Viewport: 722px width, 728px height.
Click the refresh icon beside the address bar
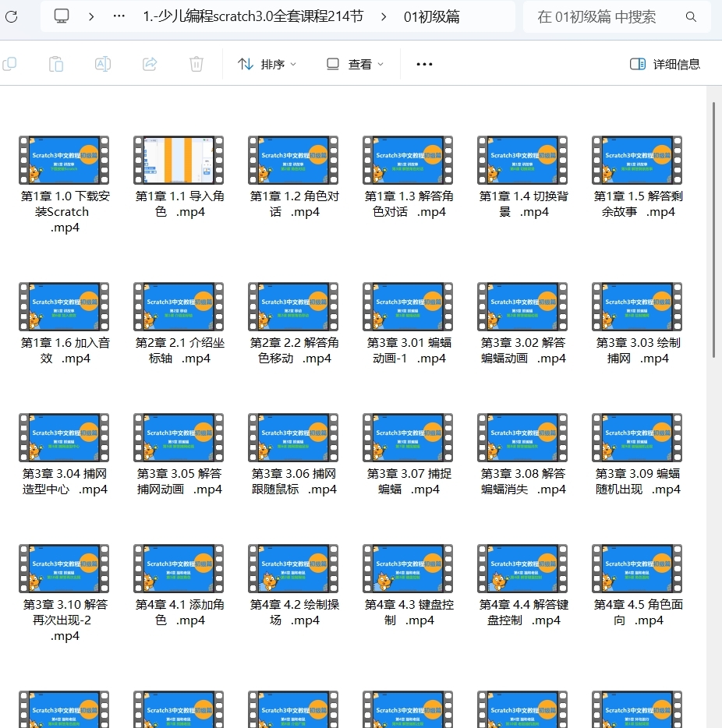tap(11, 16)
